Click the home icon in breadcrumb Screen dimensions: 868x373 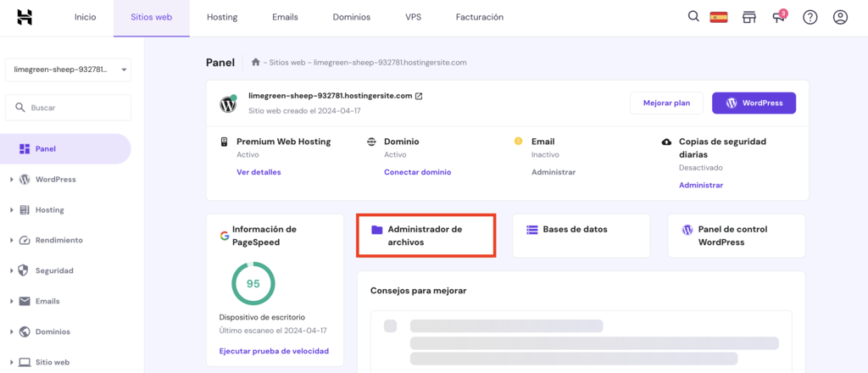pos(256,62)
